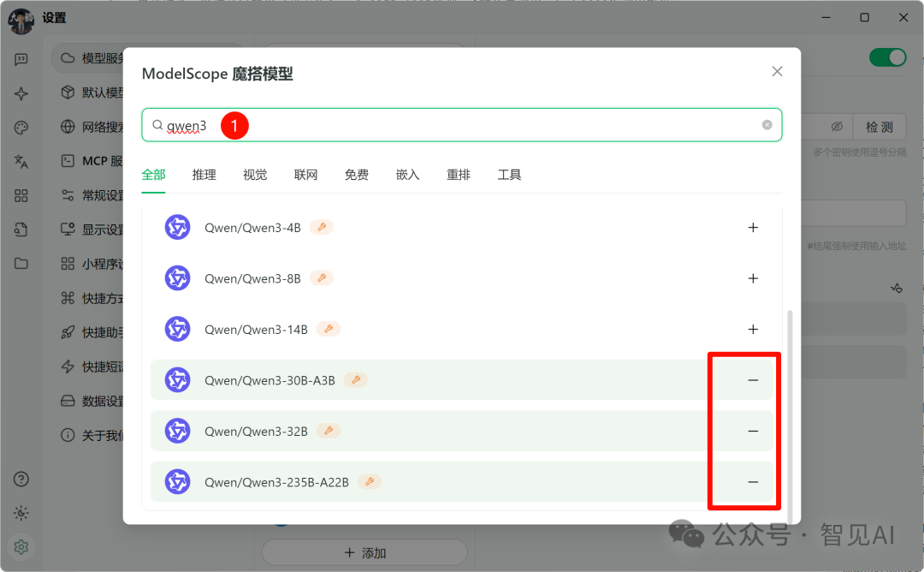Show the hidden API key
This screenshot has width=924, height=572.
tap(836, 126)
